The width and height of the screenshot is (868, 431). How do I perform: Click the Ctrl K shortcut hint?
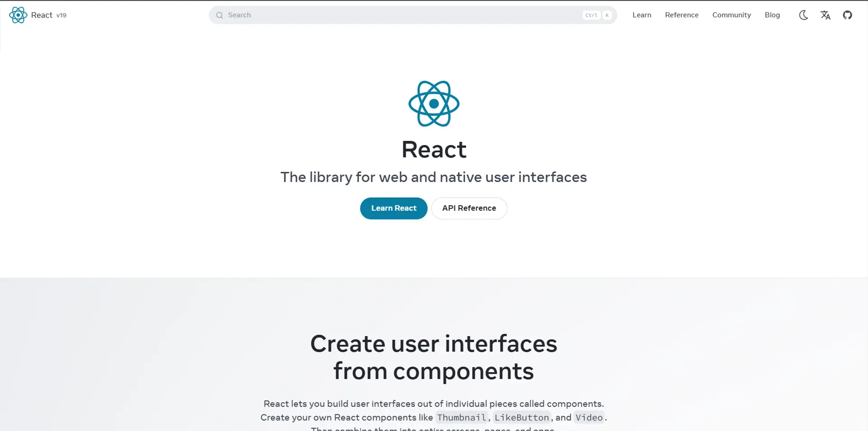[597, 15]
